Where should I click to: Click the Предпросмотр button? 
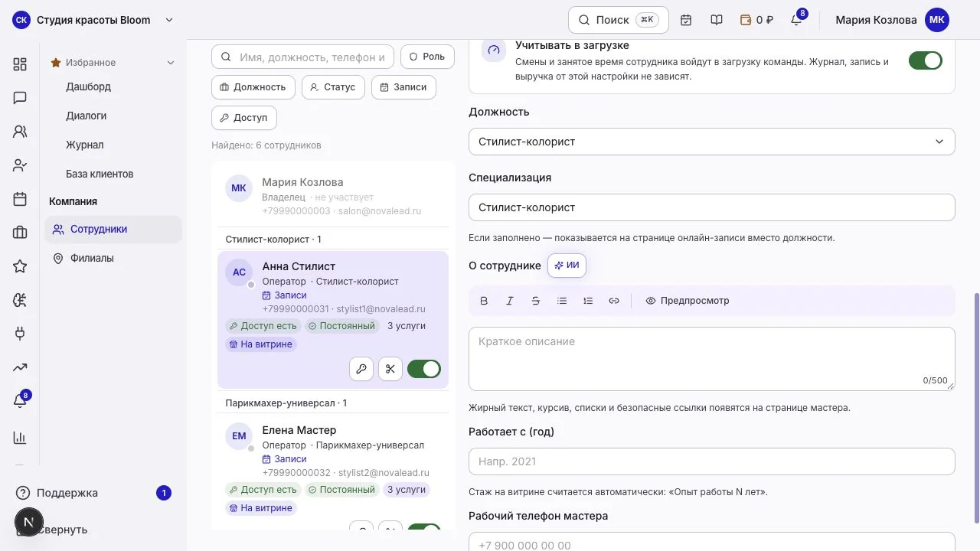688,301
